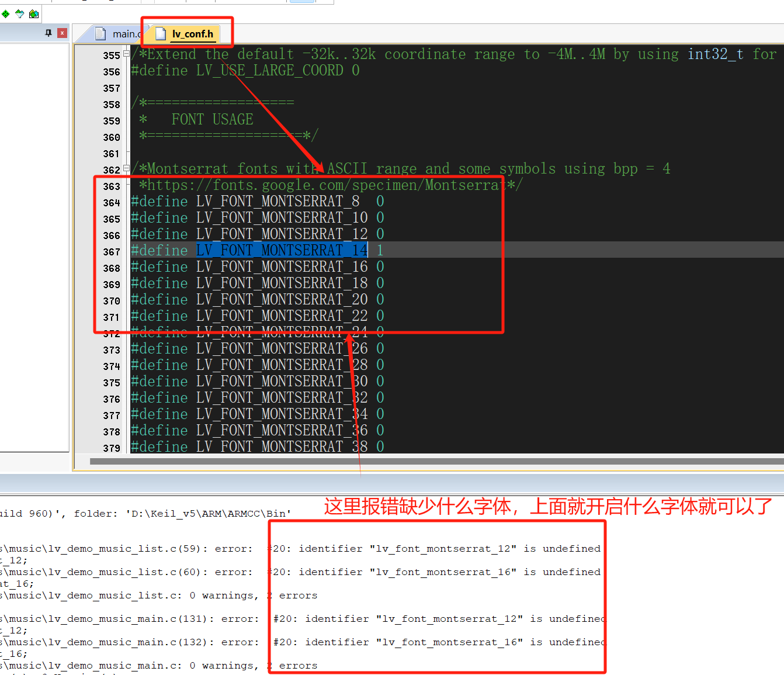Select the lv_conf.h tab
Image resolution: width=784 pixels, height=675 pixels.
pyautogui.click(x=192, y=34)
